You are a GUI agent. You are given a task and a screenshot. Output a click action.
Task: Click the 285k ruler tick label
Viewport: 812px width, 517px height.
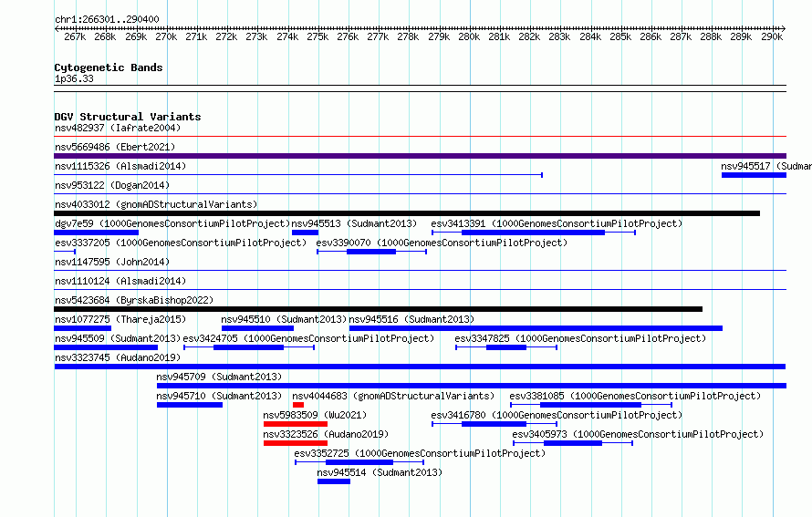pyautogui.click(x=620, y=36)
